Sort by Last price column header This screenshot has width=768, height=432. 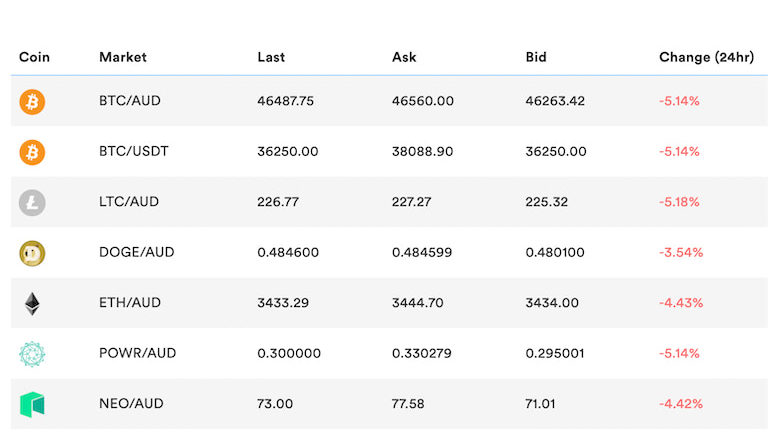pos(271,57)
